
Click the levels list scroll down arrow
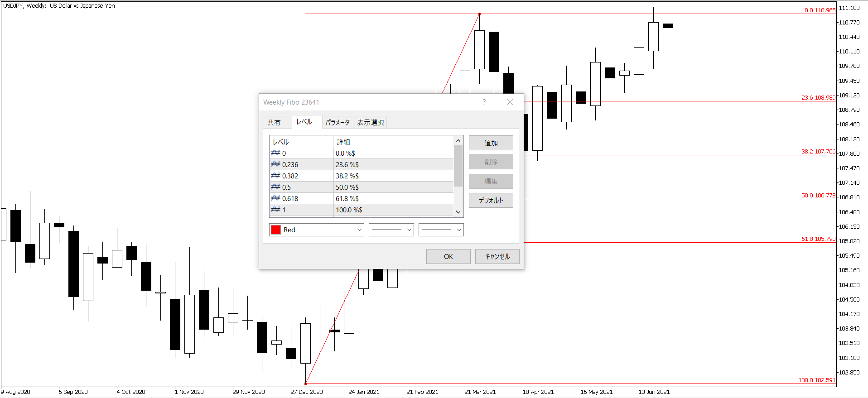[458, 212]
